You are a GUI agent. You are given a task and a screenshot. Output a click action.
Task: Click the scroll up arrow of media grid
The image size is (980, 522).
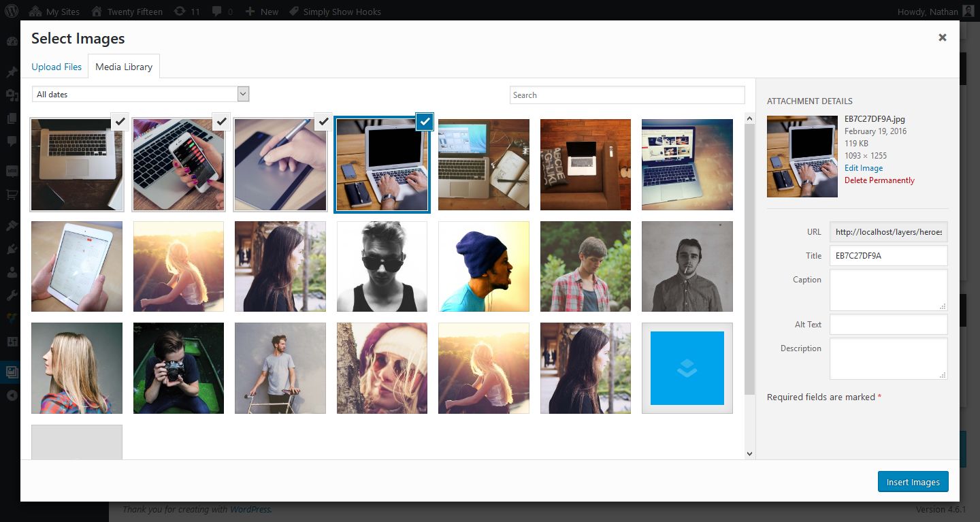[x=750, y=119]
